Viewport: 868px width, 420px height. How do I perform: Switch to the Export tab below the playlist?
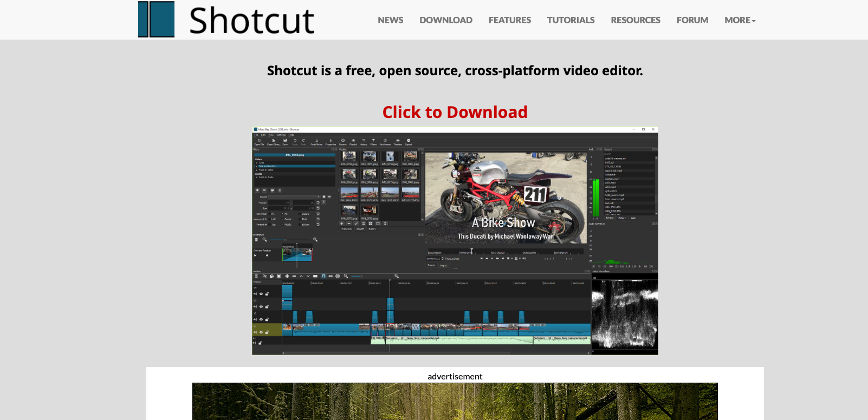[372, 229]
